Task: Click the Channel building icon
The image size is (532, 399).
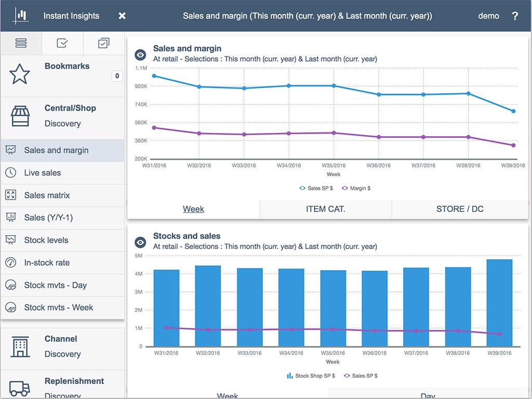Action: tap(20, 347)
